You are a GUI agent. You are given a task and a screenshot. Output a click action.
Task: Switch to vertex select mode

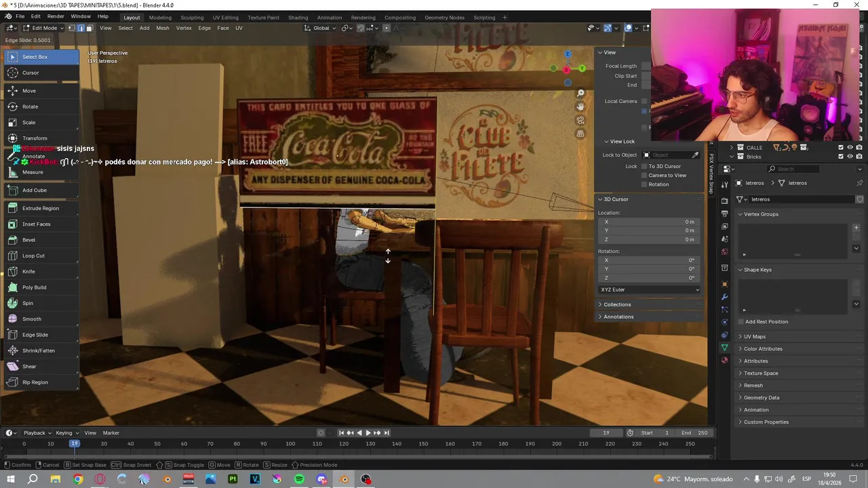tap(72, 28)
